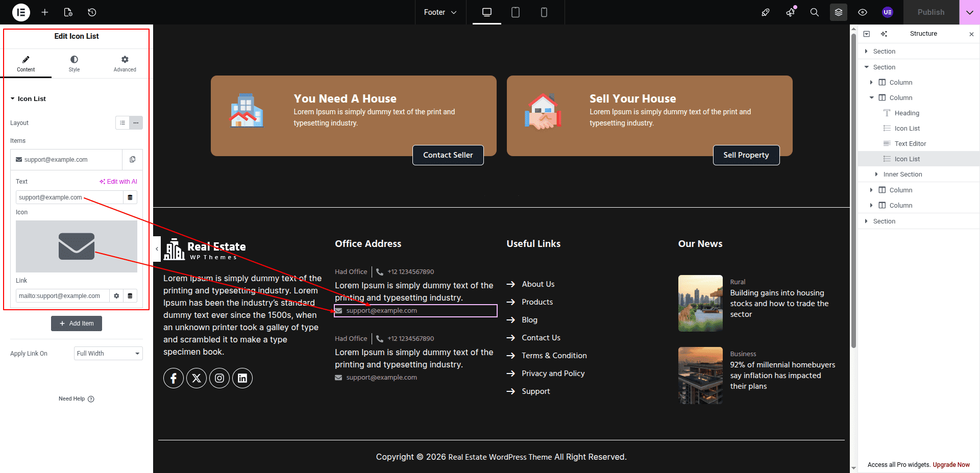The image size is (980, 473).
Task: Open link options gear icon
Action: (116, 296)
